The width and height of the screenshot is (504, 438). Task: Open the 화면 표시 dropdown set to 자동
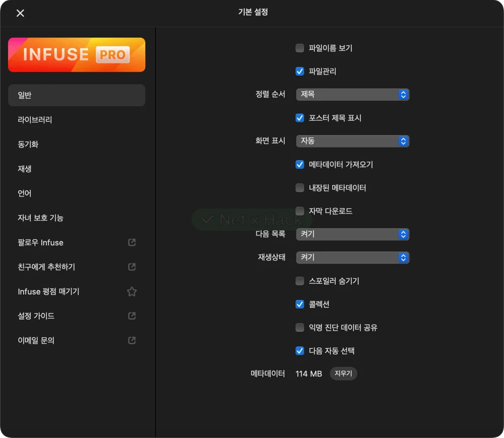point(352,141)
